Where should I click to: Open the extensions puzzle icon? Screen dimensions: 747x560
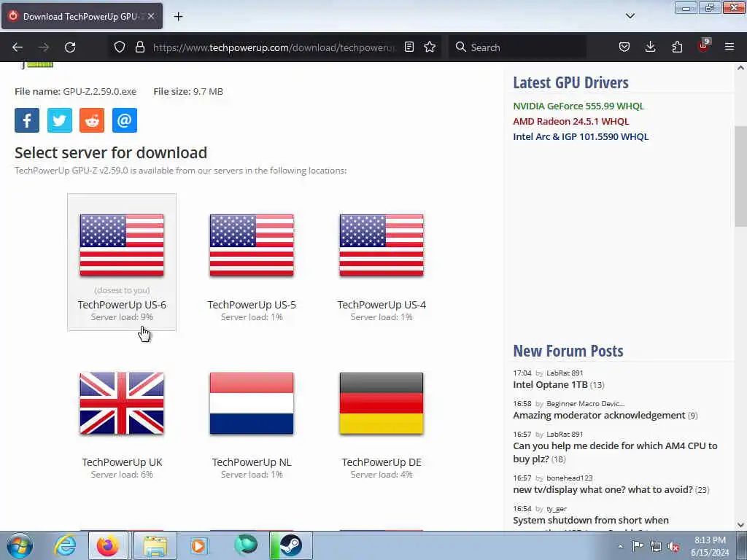pos(677,47)
